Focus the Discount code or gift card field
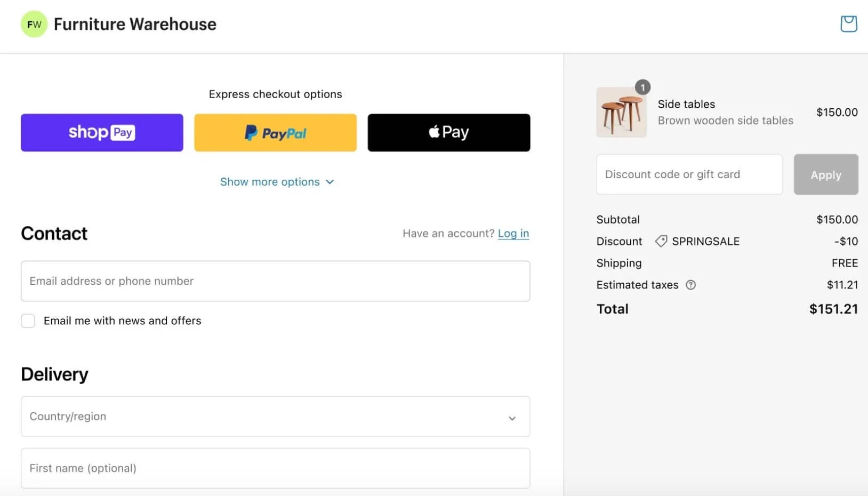Screen dimensions: 868x496 689,174
